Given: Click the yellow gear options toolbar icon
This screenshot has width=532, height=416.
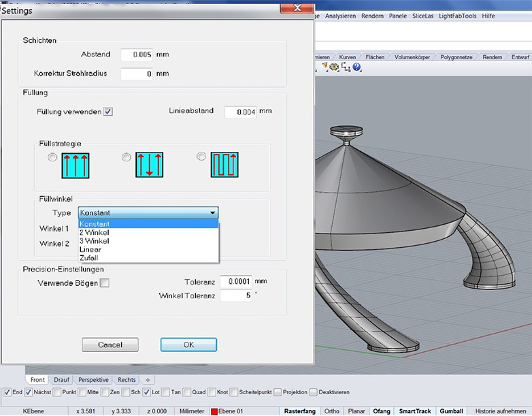Looking at the screenshot, I should click(x=335, y=67).
